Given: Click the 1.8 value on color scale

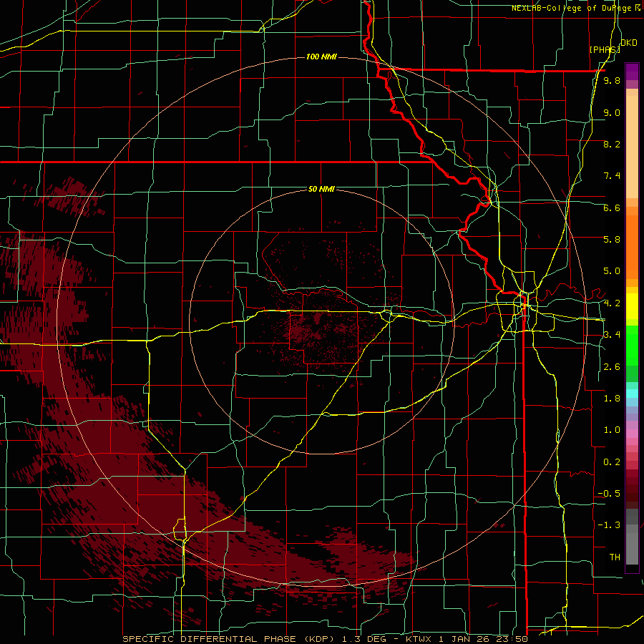Looking at the screenshot, I should (612, 399).
